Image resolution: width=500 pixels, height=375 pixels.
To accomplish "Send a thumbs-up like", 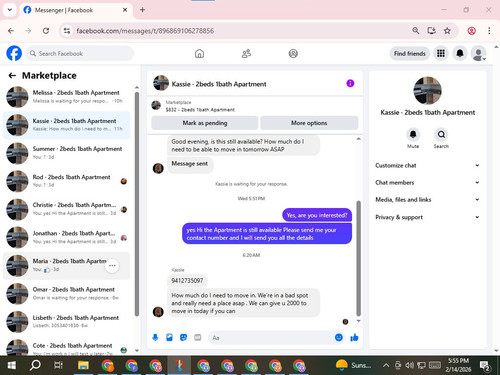I will 354,338.
